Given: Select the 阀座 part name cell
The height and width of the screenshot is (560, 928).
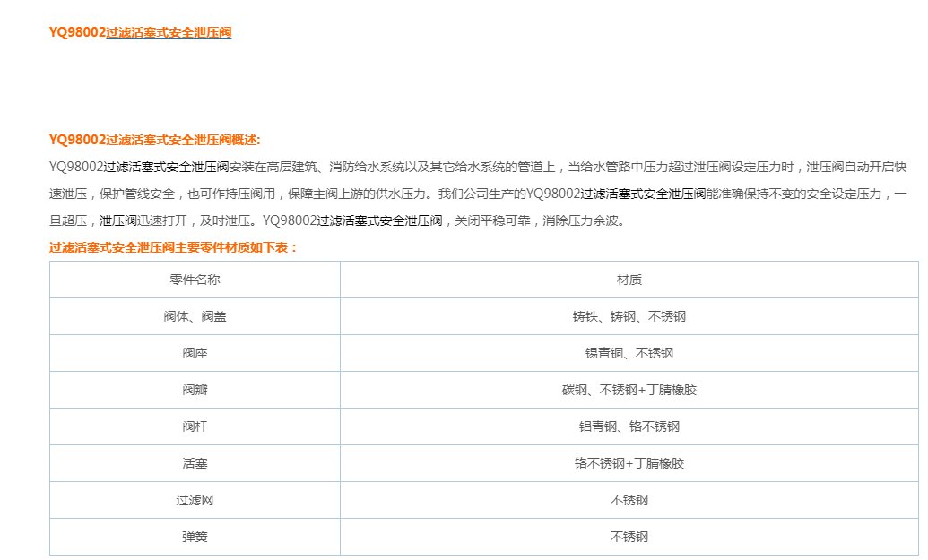Looking at the screenshot, I should point(195,353).
